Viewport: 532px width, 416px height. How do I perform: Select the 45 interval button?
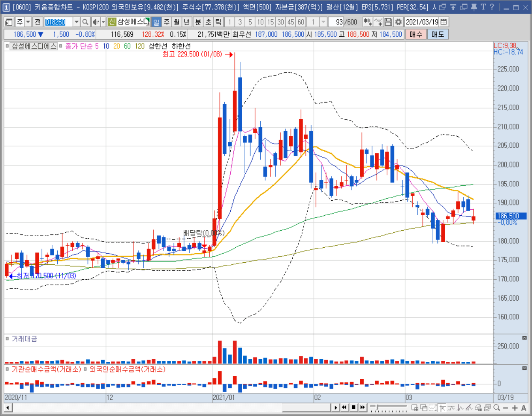click(291, 22)
